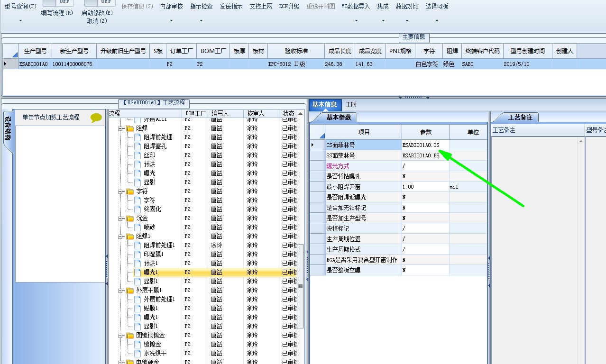Click the 阻焊1 folder icon
This screenshot has width=606, height=364.
[130, 237]
